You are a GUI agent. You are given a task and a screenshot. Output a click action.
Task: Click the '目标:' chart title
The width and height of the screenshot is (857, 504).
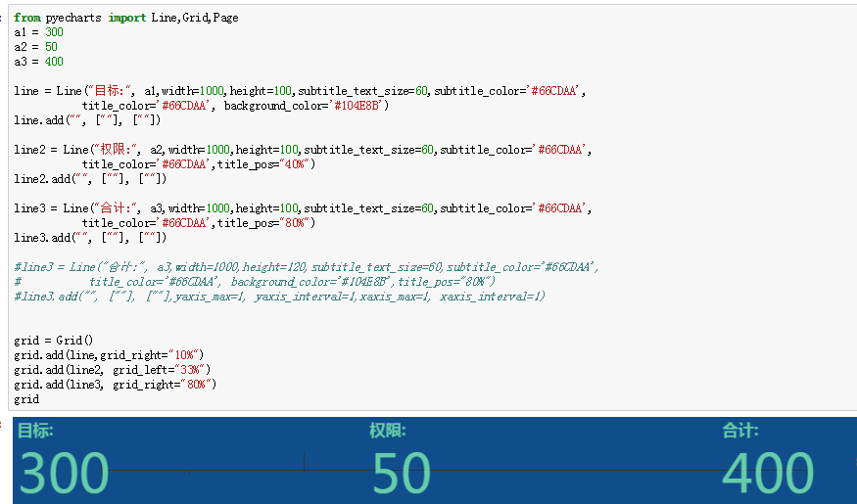click(35, 431)
